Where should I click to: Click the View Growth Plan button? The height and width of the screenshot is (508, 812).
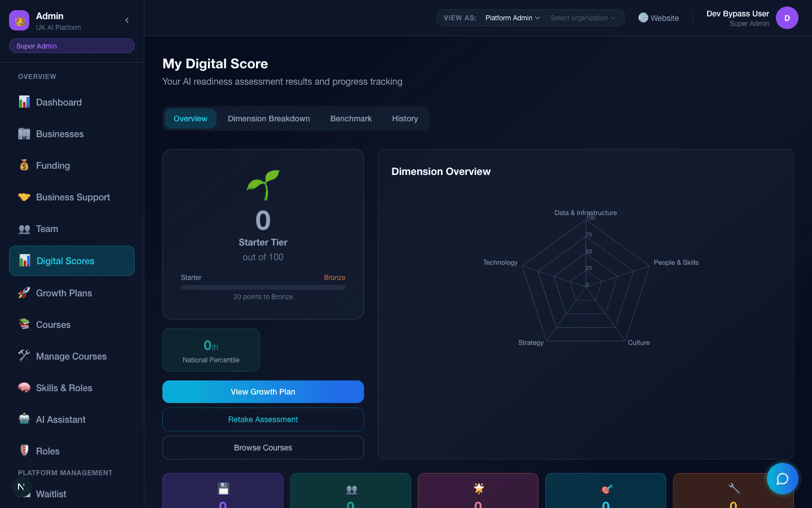[x=263, y=392]
